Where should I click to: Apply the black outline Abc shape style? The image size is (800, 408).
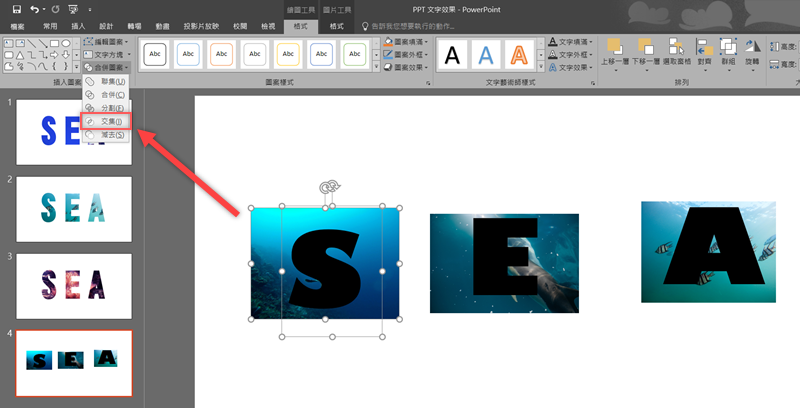tap(155, 54)
